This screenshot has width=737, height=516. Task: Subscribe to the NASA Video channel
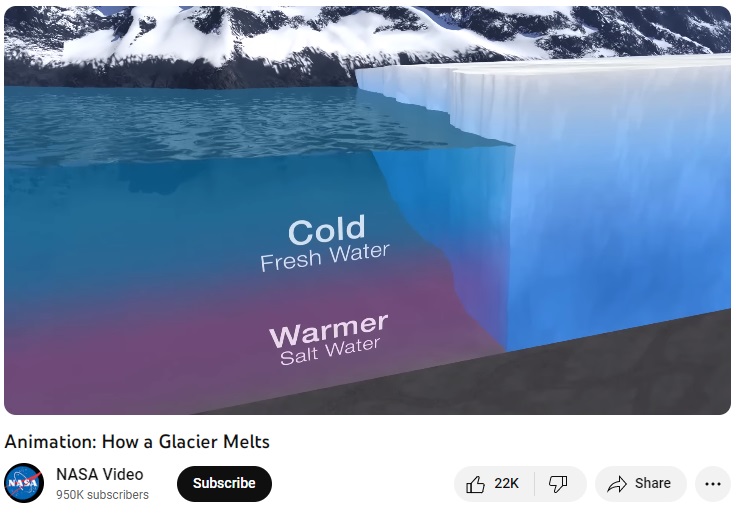tap(224, 484)
